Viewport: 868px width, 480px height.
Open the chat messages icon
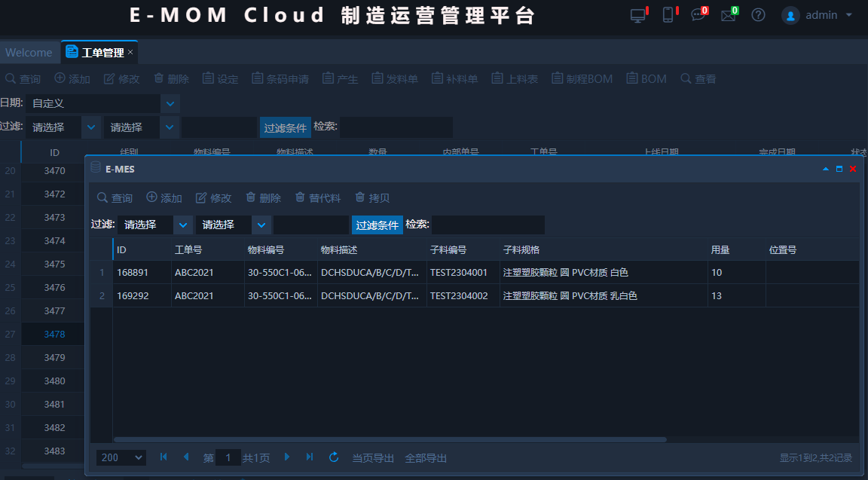coord(698,15)
